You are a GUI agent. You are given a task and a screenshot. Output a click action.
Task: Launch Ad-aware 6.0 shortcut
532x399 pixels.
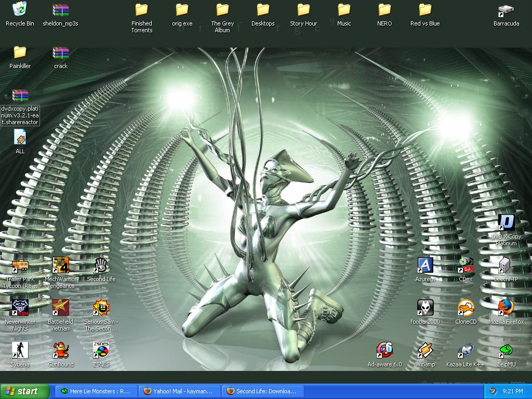384,351
